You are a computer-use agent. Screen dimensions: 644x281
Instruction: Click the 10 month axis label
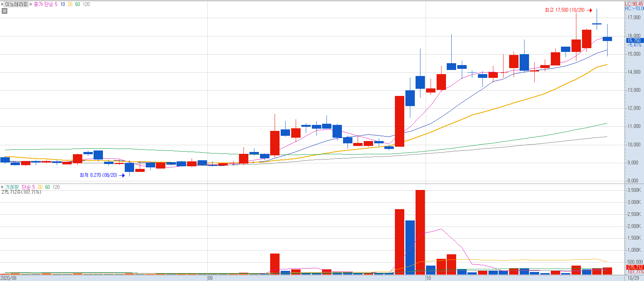428,278
